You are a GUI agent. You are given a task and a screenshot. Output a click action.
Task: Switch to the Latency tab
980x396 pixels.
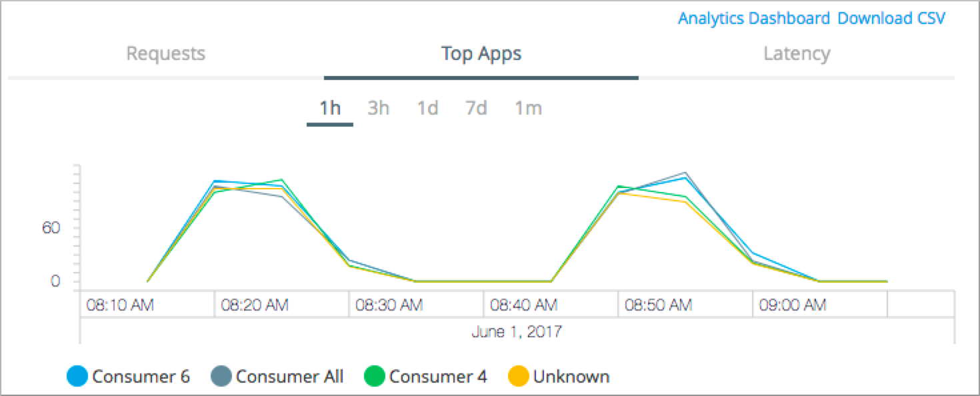click(797, 54)
